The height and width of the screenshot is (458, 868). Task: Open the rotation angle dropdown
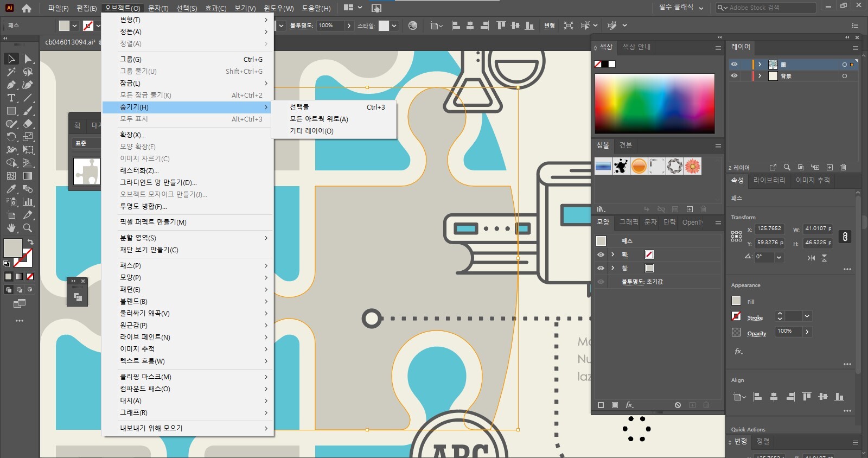[x=779, y=257]
